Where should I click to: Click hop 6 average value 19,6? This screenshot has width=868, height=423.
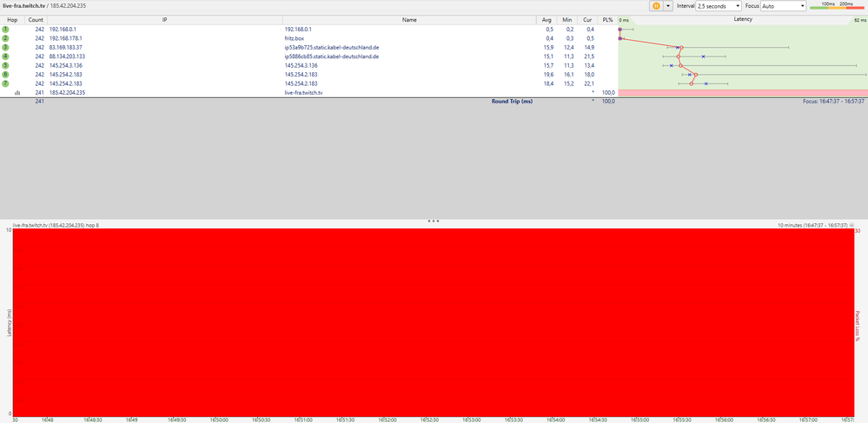coord(548,74)
